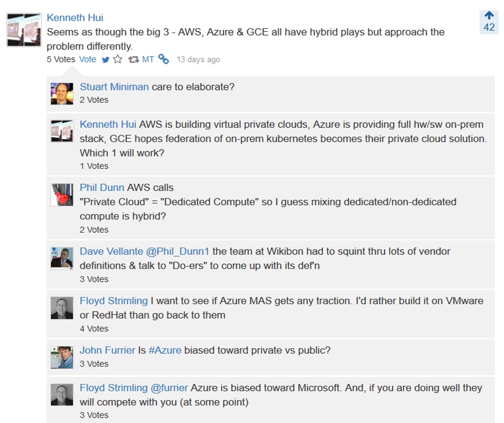Click Phil Dunn's boxing glove avatar

pyautogui.click(x=62, y=195)
